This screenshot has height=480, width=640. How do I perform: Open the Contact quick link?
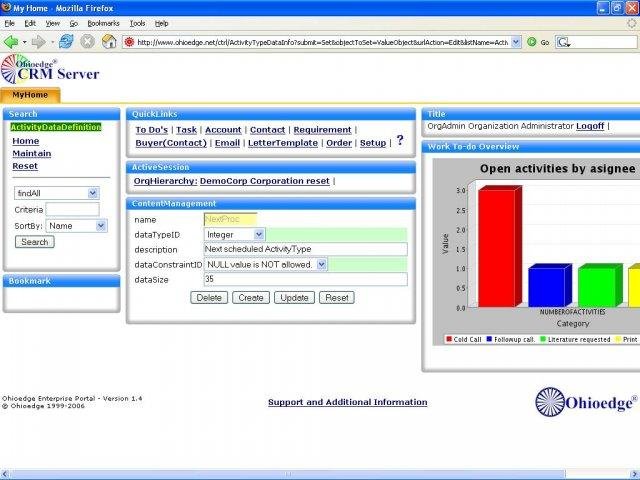coord(267,130)
